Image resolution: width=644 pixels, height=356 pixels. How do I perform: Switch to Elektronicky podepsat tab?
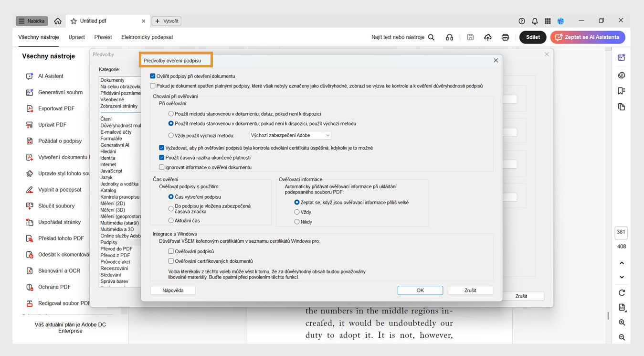[x=147, y=37]
